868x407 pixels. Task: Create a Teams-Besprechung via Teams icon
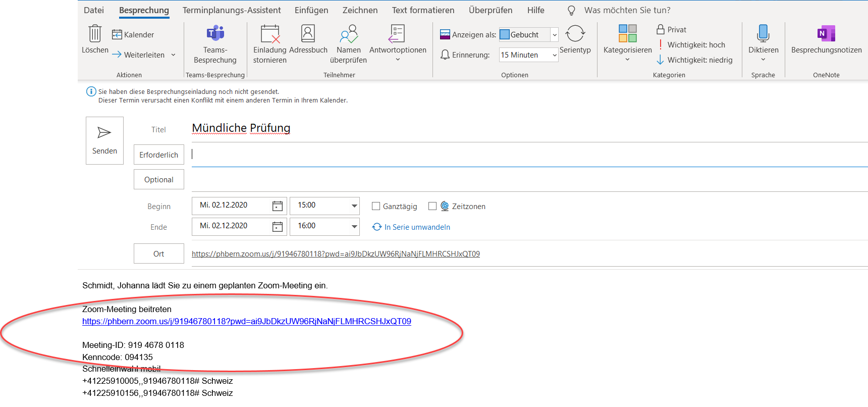215,34
